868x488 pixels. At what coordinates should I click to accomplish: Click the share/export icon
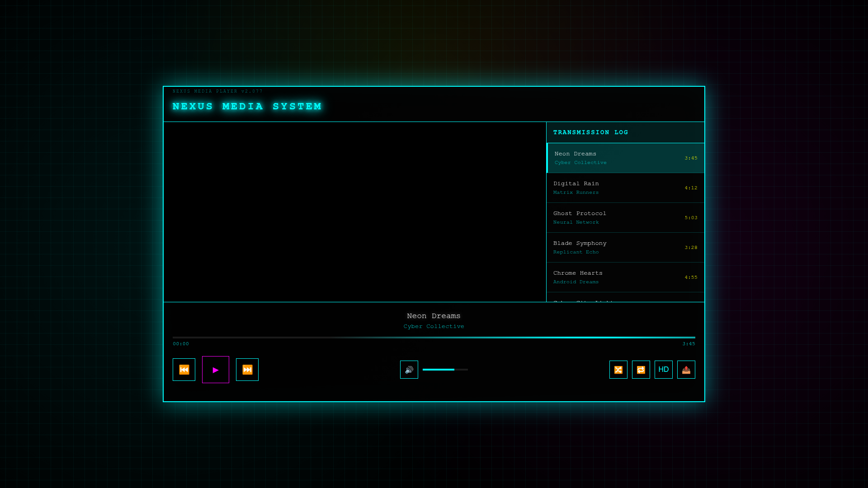686,370
